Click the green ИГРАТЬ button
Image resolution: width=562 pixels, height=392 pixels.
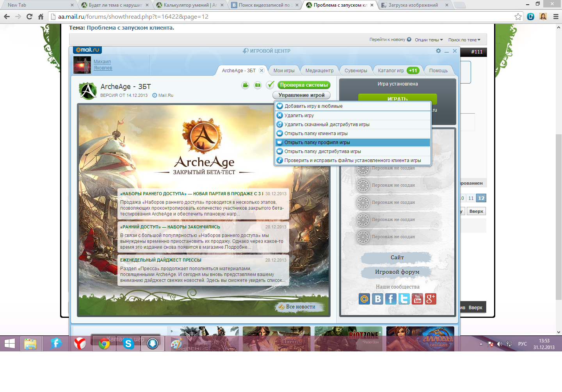tap(398, 98)
